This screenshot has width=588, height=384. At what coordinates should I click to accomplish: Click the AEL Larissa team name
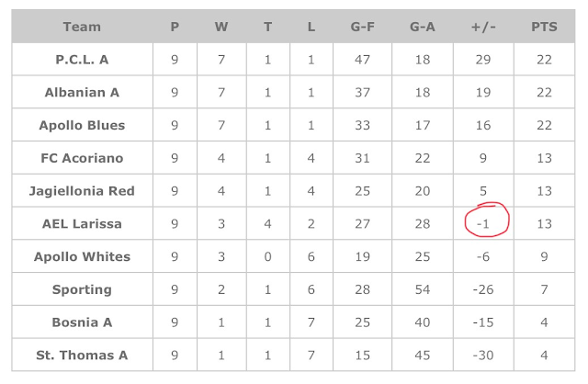click(x=82, y=224)
